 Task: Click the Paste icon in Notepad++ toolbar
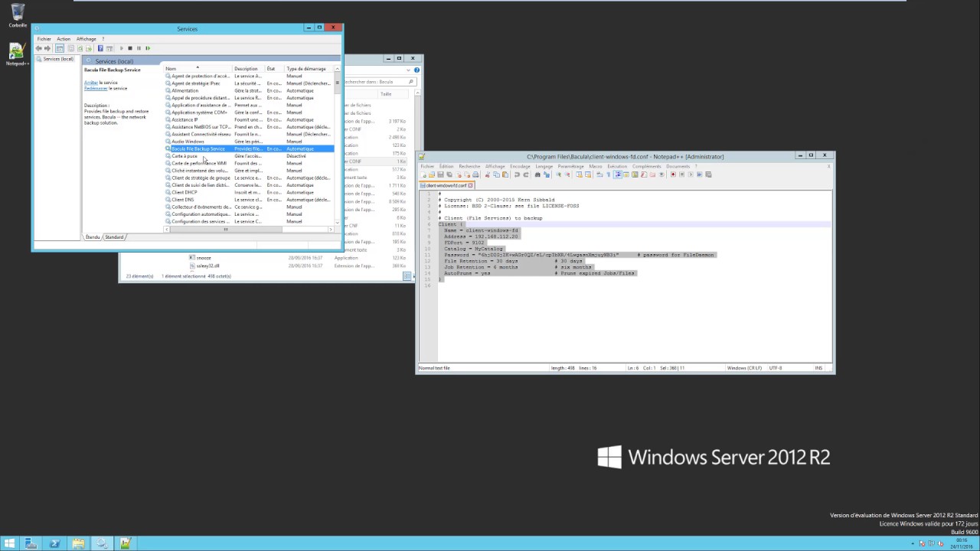point(505,174)
